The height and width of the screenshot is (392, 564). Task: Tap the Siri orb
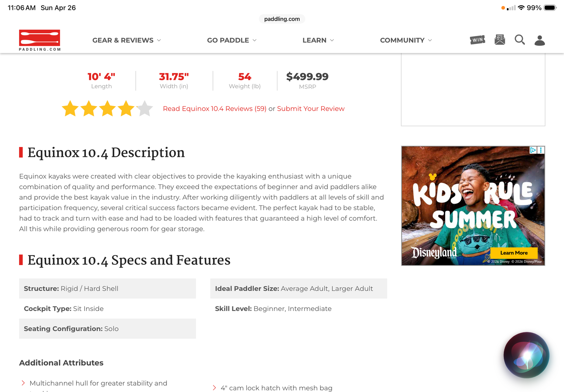[x=526, y=355]
